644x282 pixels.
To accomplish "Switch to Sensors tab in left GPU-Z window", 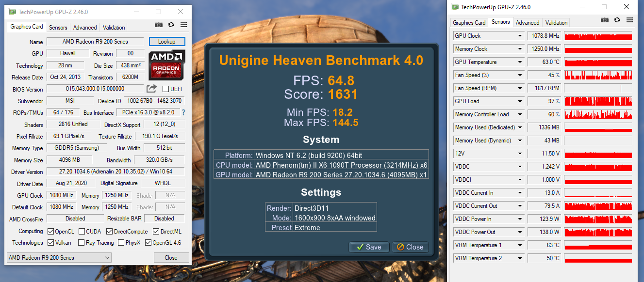I will coord(58,28).
